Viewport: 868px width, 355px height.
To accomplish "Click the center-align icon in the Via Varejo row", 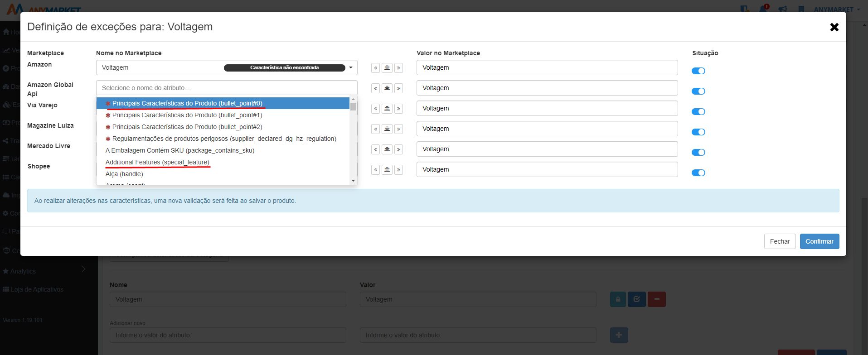I will tap(387, 109).
